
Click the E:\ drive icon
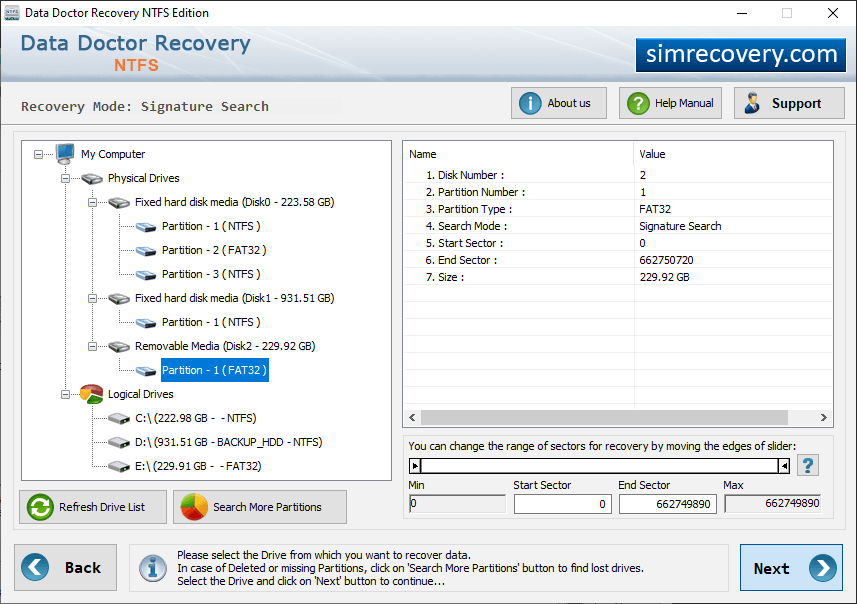(119, 467)
